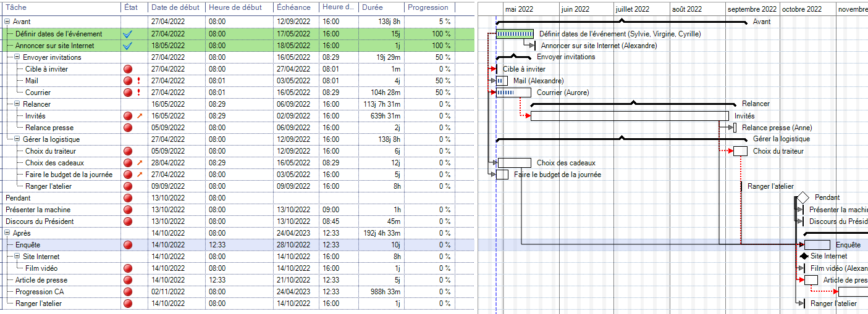Collapse the Avant task group

coord(7,22)
